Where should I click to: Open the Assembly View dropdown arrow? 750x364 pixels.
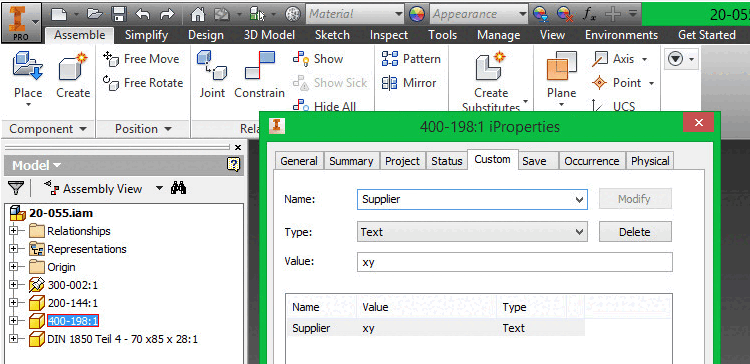pyautogui.click(x=159, y=189)
